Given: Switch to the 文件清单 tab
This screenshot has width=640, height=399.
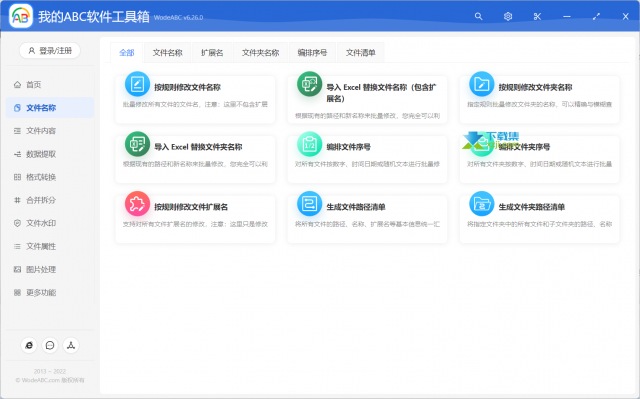Looking at the screenshot, I should [x=360, y=53].
